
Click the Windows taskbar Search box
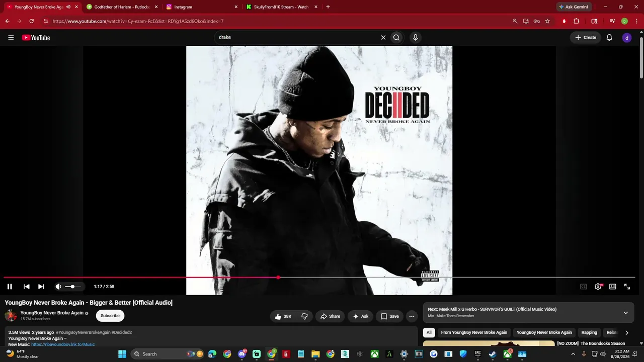coord(168,354)
